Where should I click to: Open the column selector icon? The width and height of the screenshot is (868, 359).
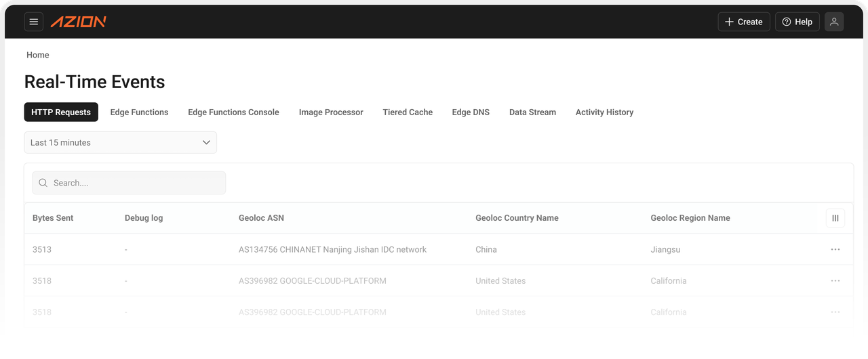(x=835, y=218)
